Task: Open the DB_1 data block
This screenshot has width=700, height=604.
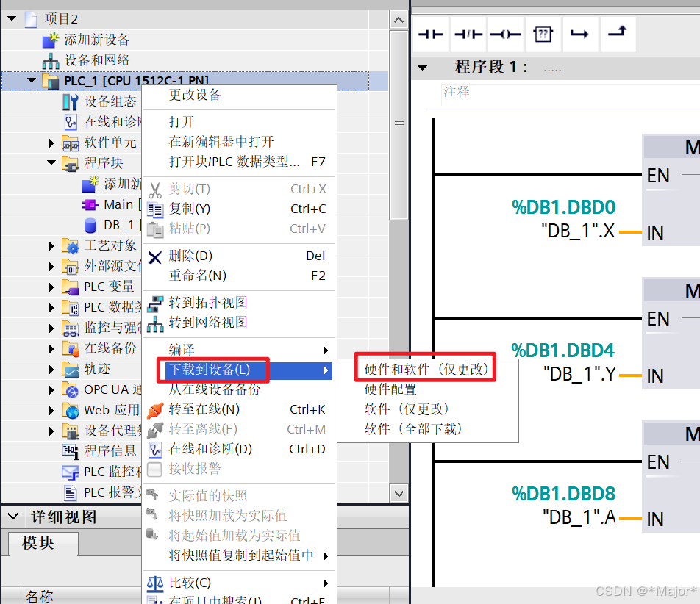Action: pos(118,224)
